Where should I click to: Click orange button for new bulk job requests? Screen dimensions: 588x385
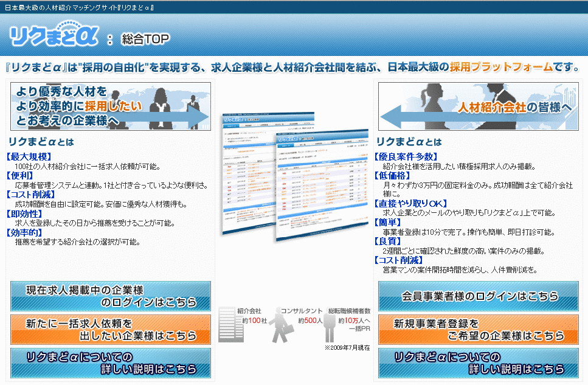[111, 330]
